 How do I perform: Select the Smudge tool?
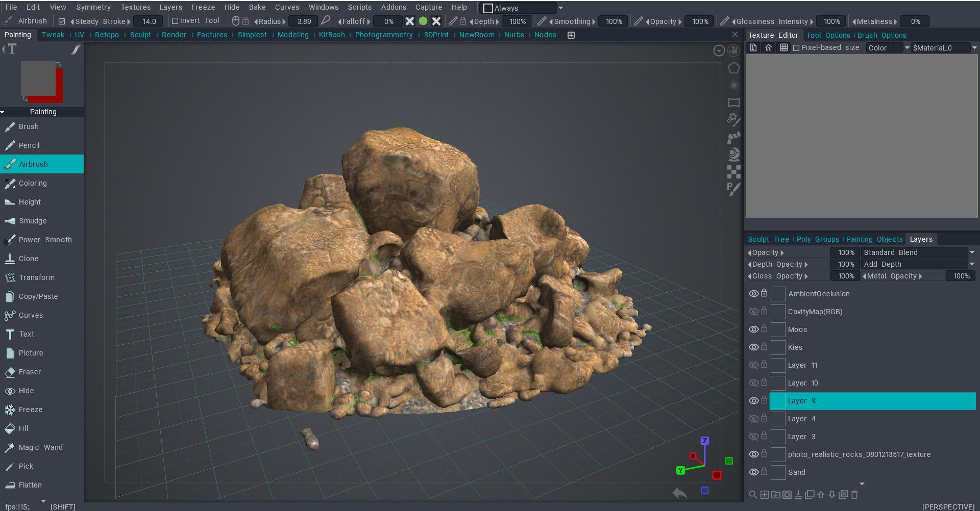point(33,221)
